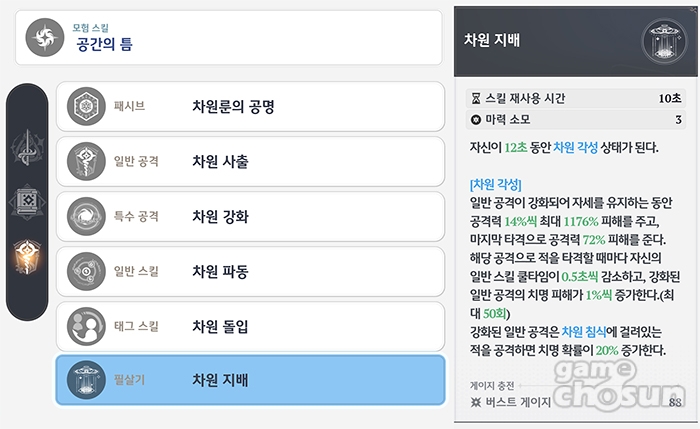This screenshot has width=700, height=429.
Task: Select the glowing staff icon in sidebar
Action: point(27,256)
